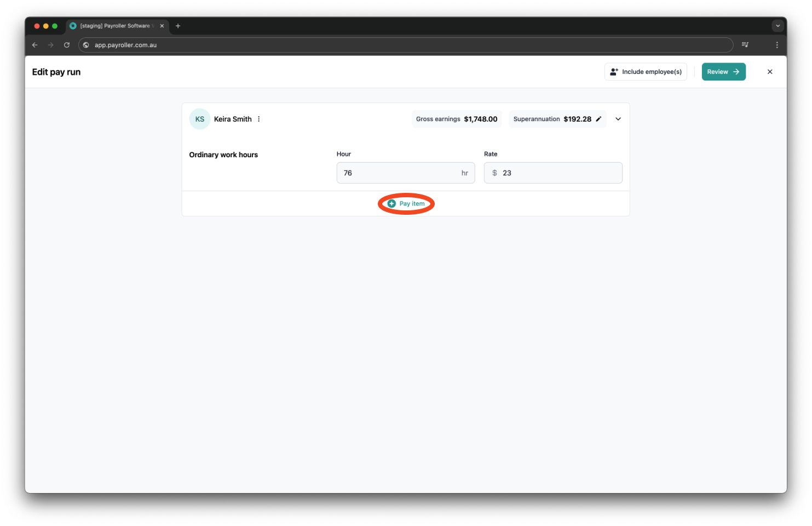Viewport: 812px width, 526px height.
Task: Focus the Rate input field
Action: coord(558,173)
